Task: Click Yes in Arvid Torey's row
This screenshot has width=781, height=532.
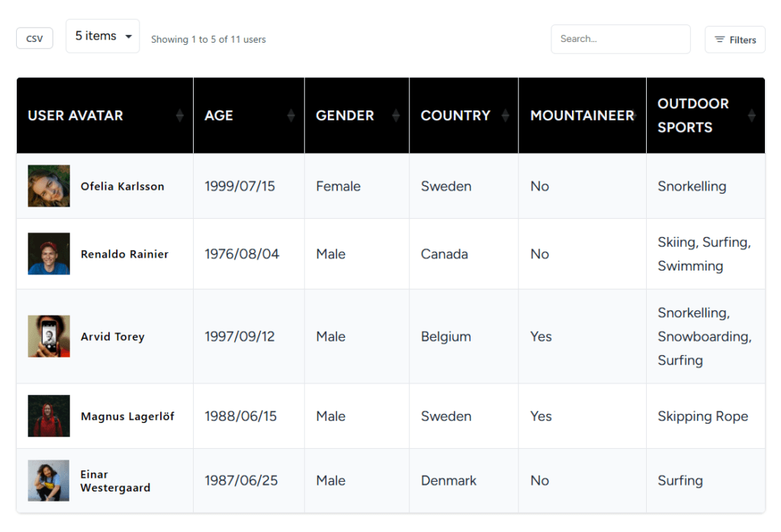Action: pos(541,336)
